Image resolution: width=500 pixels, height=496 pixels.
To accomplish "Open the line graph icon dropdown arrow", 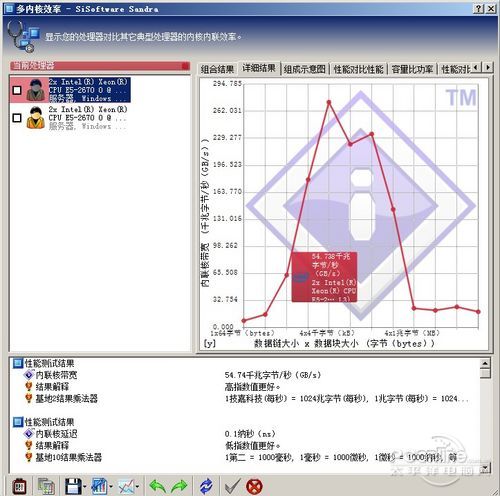I will pyautogui.click(x=137, y=487).
